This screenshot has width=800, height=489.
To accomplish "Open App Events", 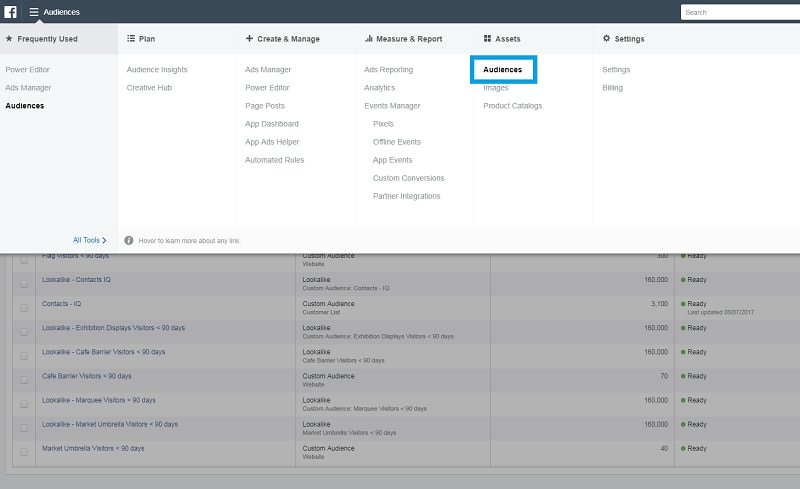I will pyautogui.click(x=392, y=160).
